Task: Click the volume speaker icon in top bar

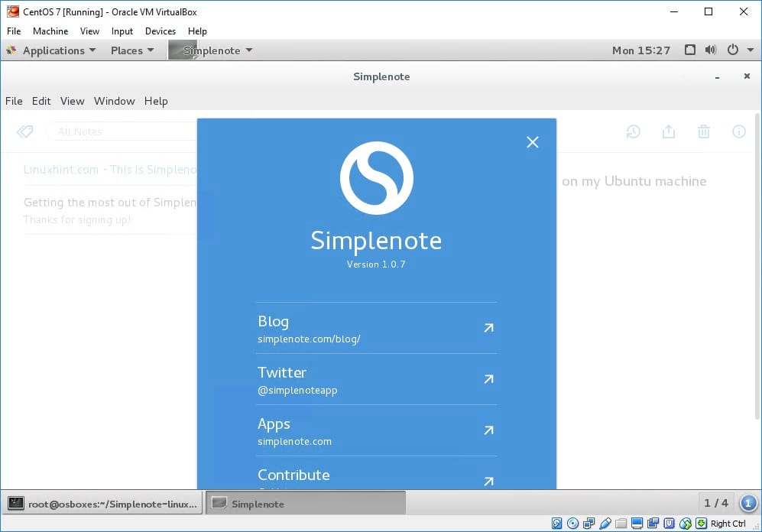Action: [x=711, y=50]
